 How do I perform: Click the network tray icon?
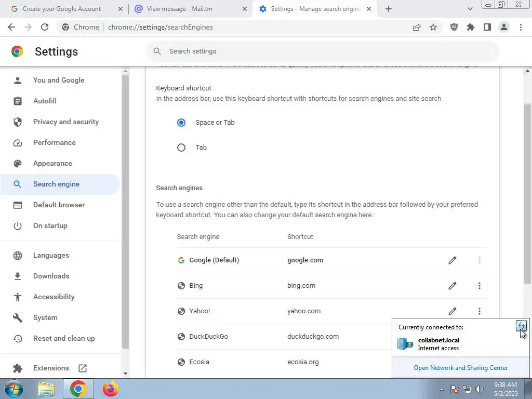coord(467,389)
